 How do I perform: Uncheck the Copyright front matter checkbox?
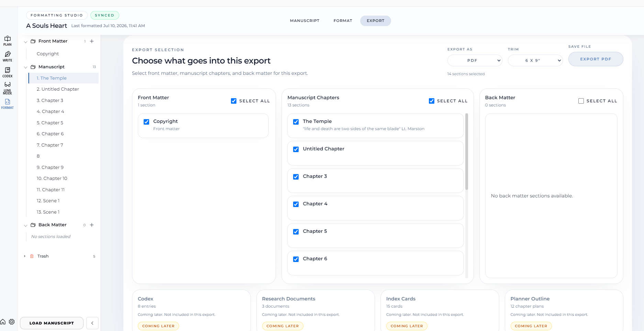click(146, 122)
